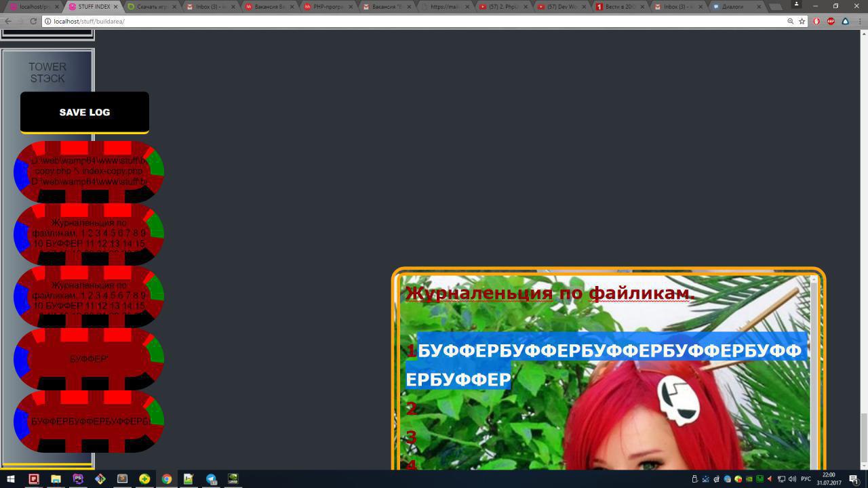Open Google Chrome taskbar icon
Image resolution: width=868 pixels, height=488 pixels.
pos(167,479)
